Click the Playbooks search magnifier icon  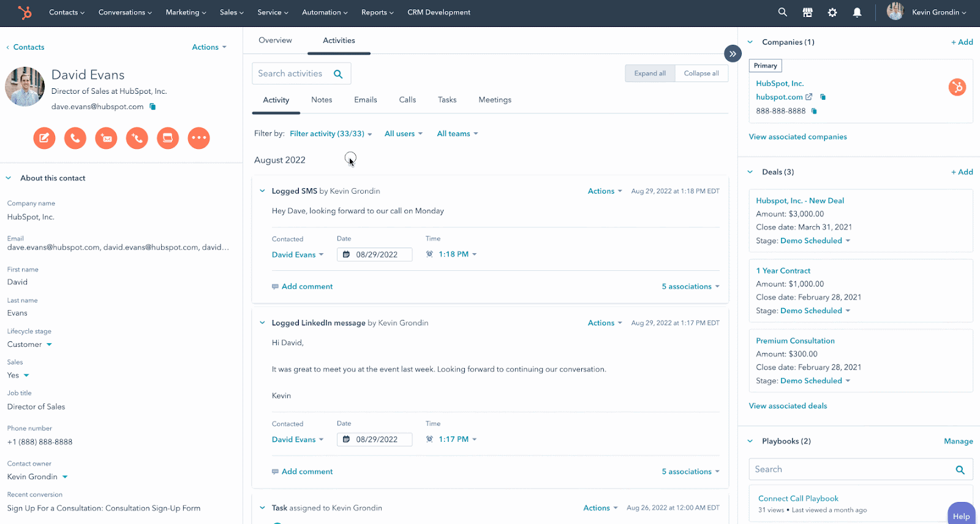(x=960, y=470)
